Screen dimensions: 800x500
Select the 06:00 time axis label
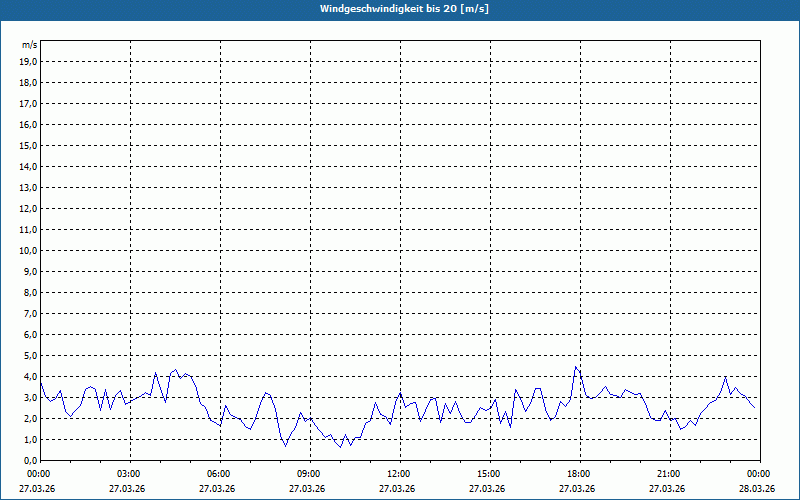point(219,474)
